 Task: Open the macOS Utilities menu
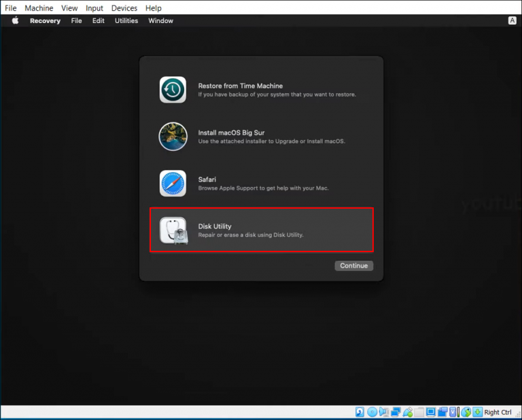click(x=126, y=20)
